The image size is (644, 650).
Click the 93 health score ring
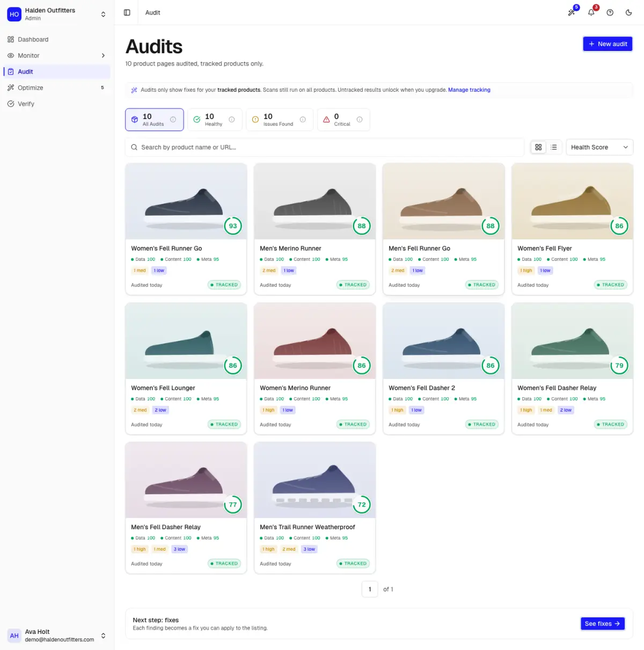[x=233, y=226]
